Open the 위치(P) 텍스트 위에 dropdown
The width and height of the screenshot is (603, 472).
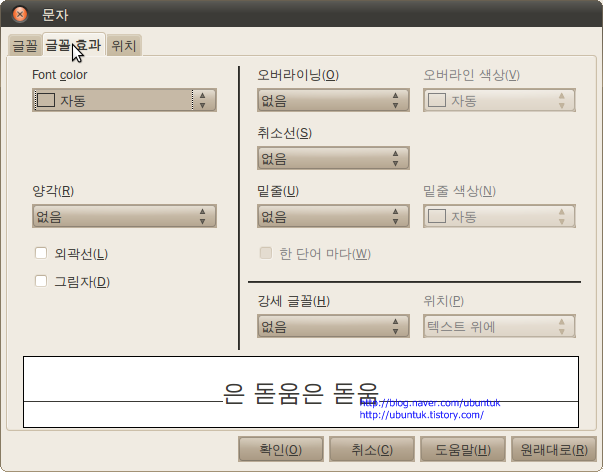[499, 326]
